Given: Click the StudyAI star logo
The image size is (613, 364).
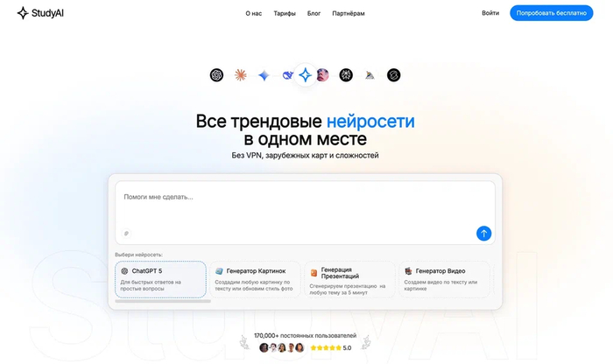Looking at the screenshot, I should click(23, 13).
